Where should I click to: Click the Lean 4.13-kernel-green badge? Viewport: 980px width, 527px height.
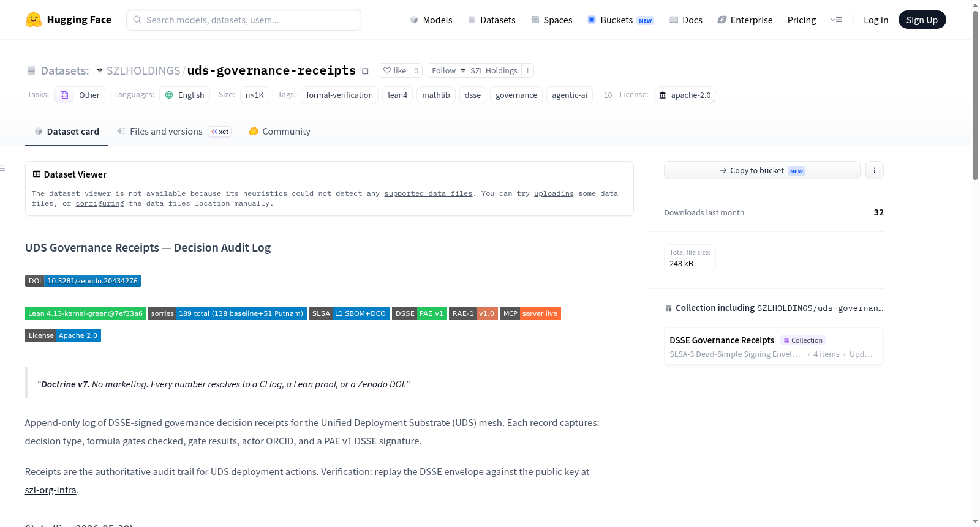85,313
